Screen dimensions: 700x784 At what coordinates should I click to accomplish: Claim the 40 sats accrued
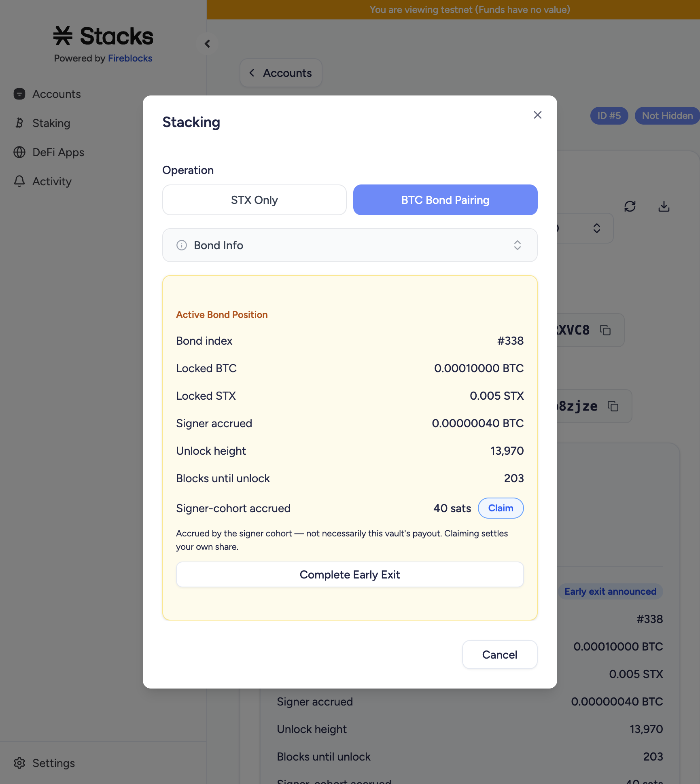pos(501,508)
